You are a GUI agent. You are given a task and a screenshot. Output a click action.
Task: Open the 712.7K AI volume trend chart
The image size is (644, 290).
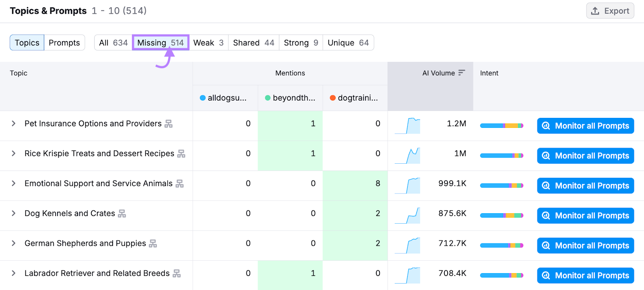[407, 245]
